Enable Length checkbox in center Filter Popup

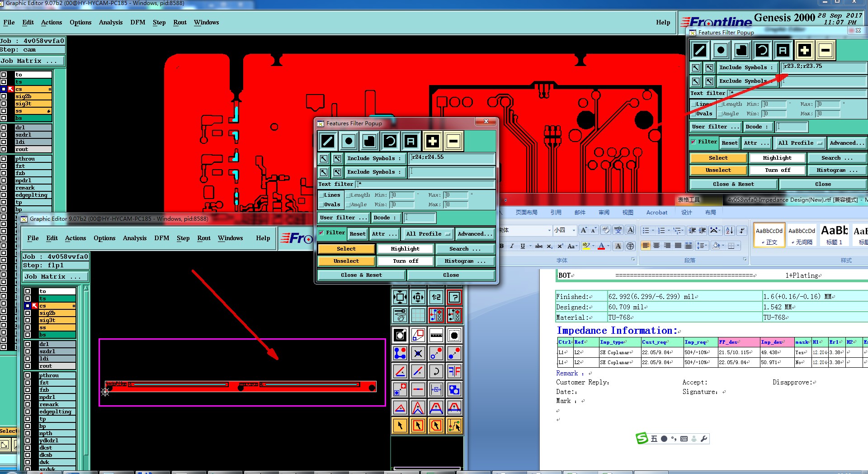pyautogui.click(x=348, y=195)
